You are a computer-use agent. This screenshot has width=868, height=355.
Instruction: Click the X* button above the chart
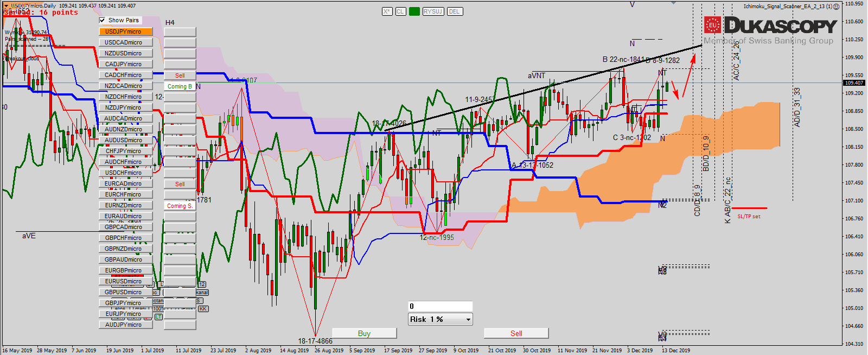click(387, 11)
